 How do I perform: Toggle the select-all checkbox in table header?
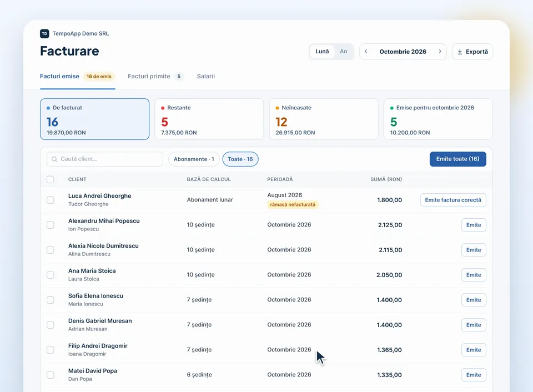tap(51, 179)
